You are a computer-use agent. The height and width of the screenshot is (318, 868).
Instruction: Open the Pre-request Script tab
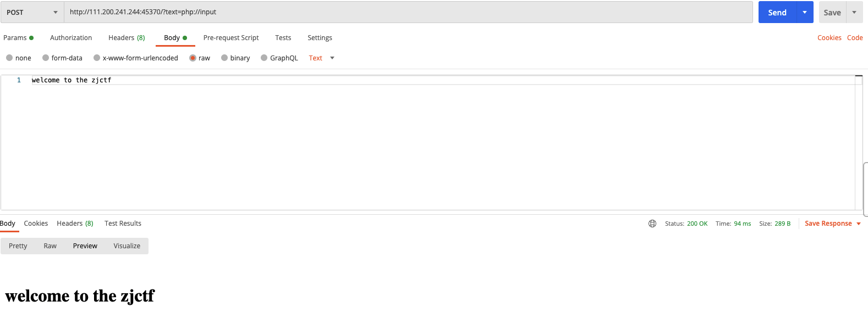pos(231,38)
